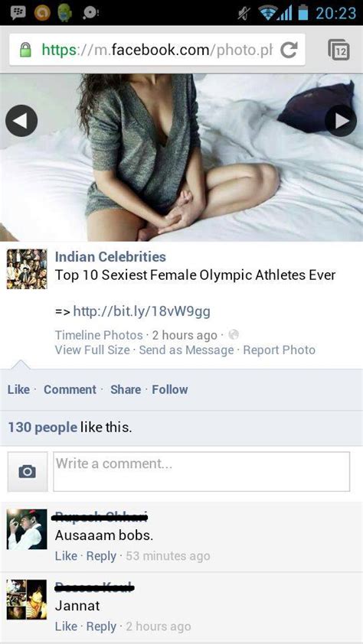
Task: Reply to the Jannat comment
Action: click(101, 626)
